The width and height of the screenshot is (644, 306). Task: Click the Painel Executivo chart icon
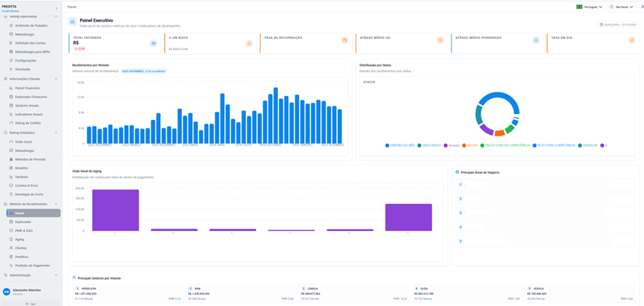[72, 21]
